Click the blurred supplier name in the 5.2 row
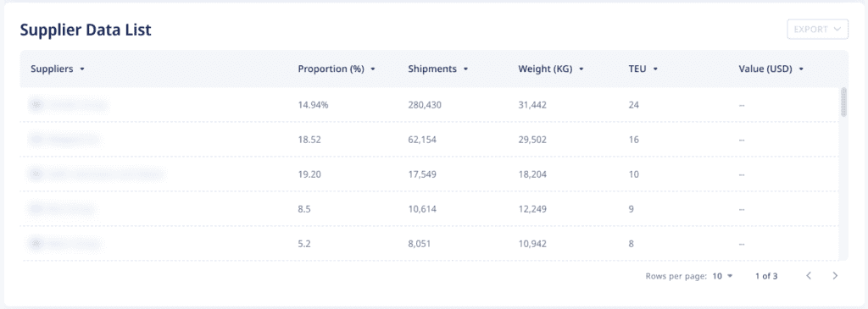The image size is (868, 309). coord(74,244)
